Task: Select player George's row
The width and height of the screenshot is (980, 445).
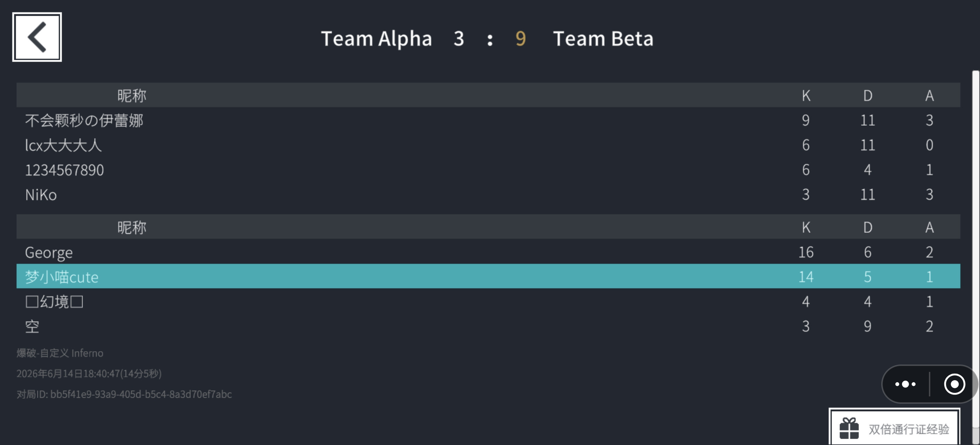Action: [488, 252]
